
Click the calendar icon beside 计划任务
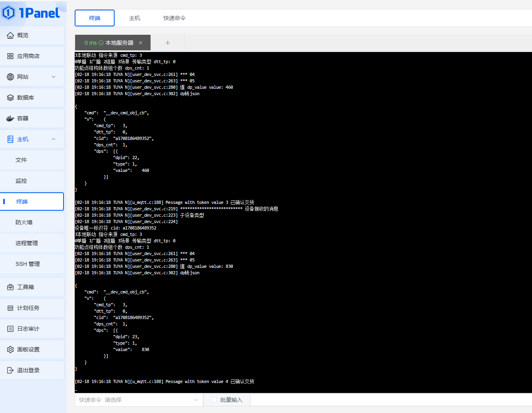click(x=10, y=308)
